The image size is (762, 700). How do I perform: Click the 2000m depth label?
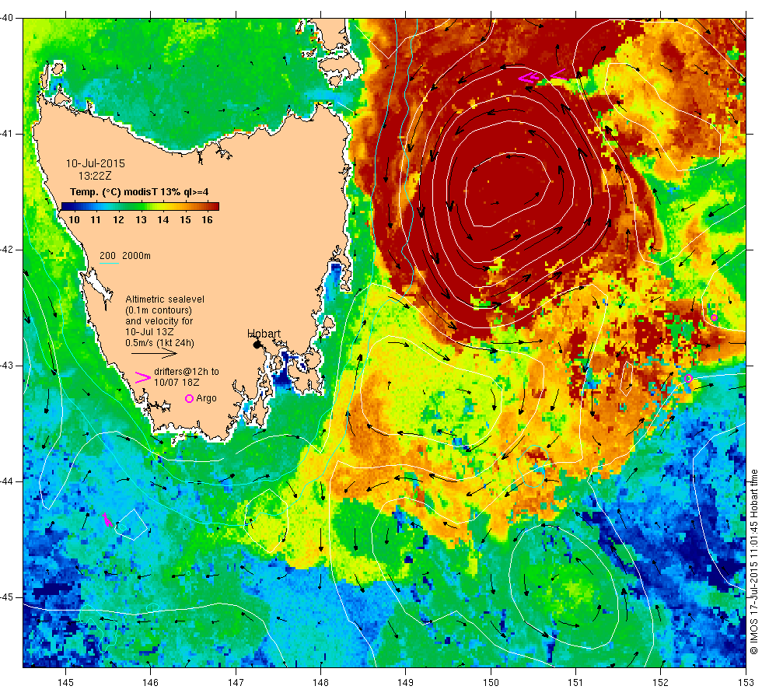pyautogui.click(x=136, y=256)
